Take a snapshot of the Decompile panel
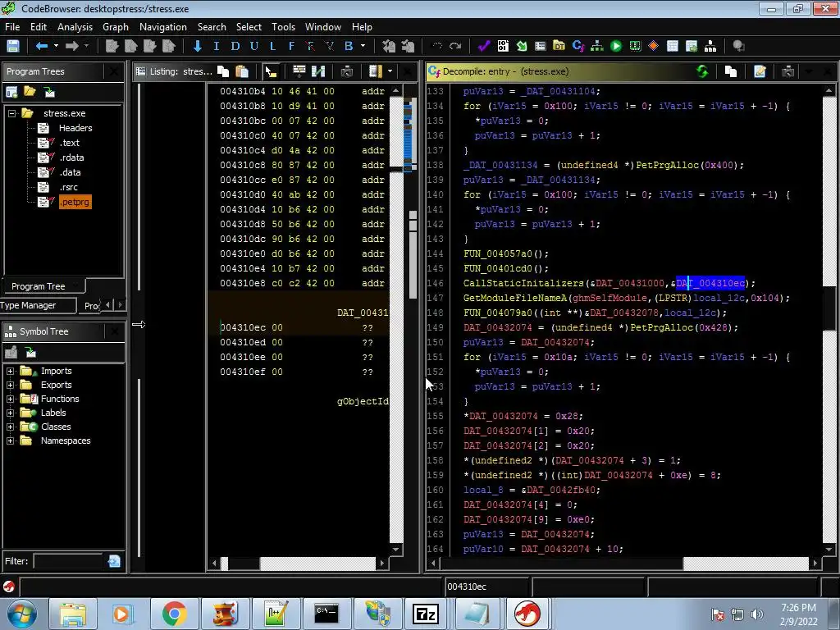 [x=788, y=71]
